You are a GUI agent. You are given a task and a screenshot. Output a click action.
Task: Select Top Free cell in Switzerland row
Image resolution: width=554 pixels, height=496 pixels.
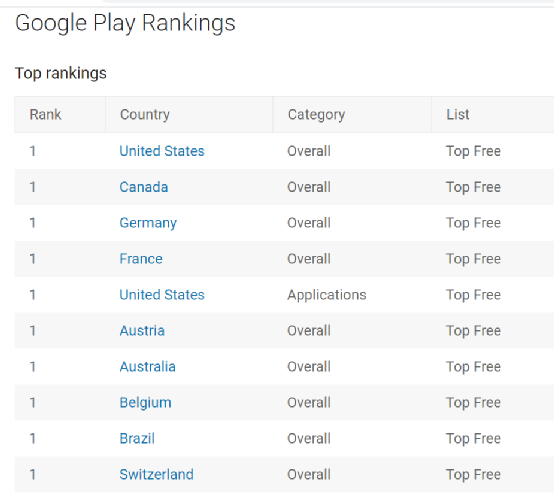click(x=473, y=474)
